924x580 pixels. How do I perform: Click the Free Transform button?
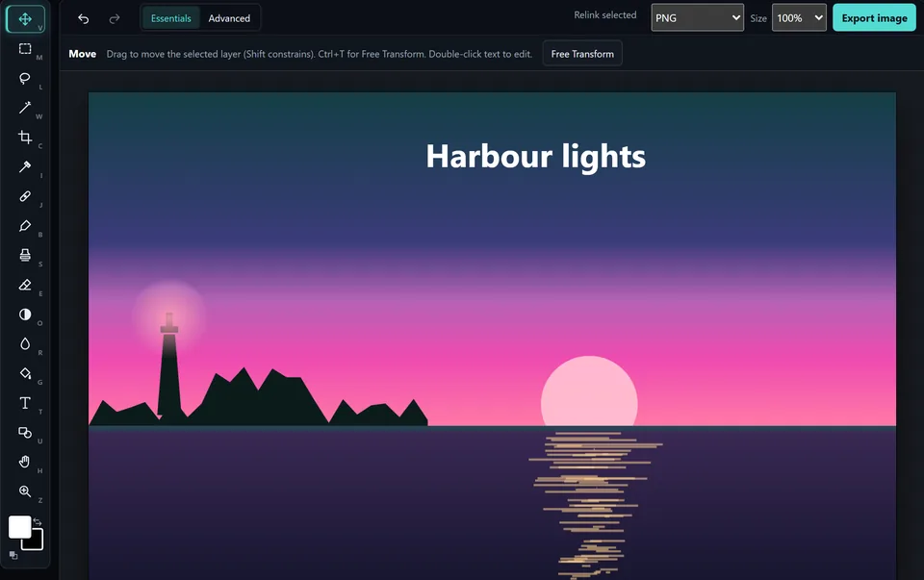pyautogui.click(x=582, y=54)
